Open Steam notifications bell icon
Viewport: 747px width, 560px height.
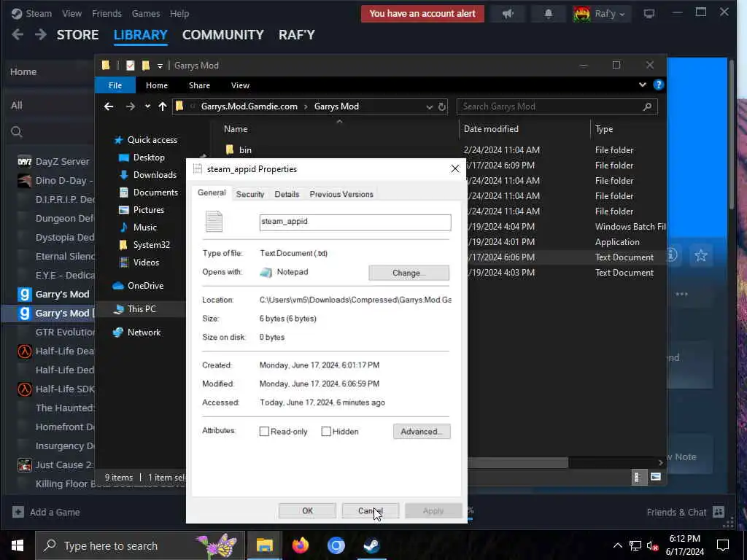click(x=549, y=14)
